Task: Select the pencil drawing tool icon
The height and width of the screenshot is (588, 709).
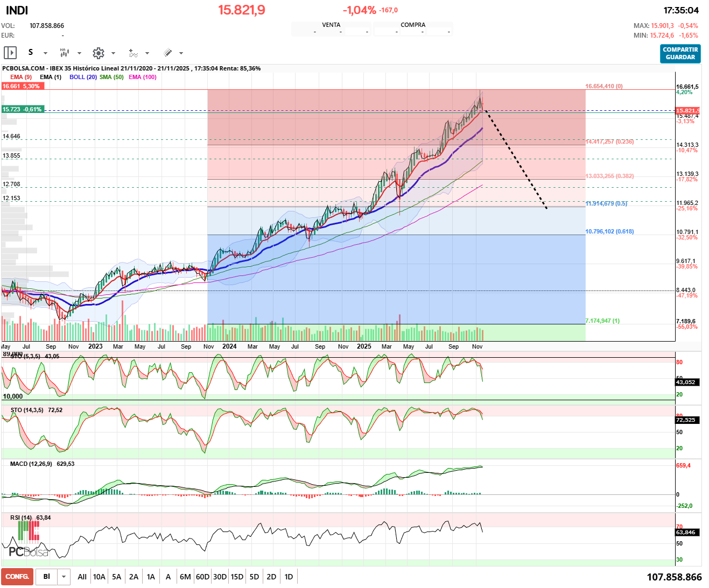Action: 167,53
